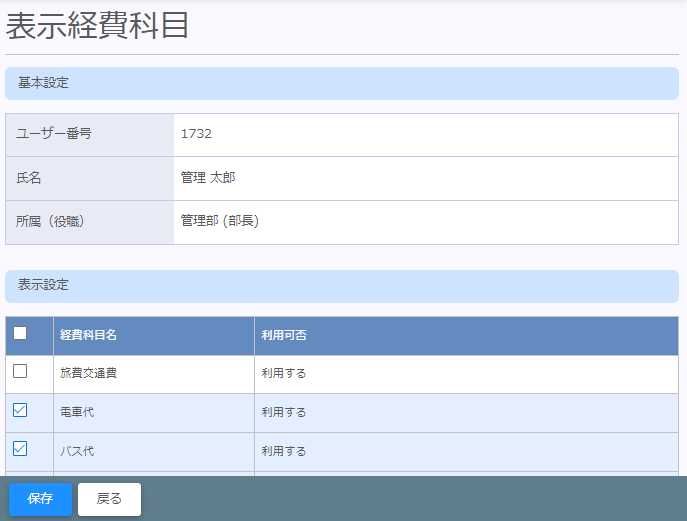Viewport: 687px width, 521px height.
Task: Click the 経費科目名 column header
Action: (89, 335)
